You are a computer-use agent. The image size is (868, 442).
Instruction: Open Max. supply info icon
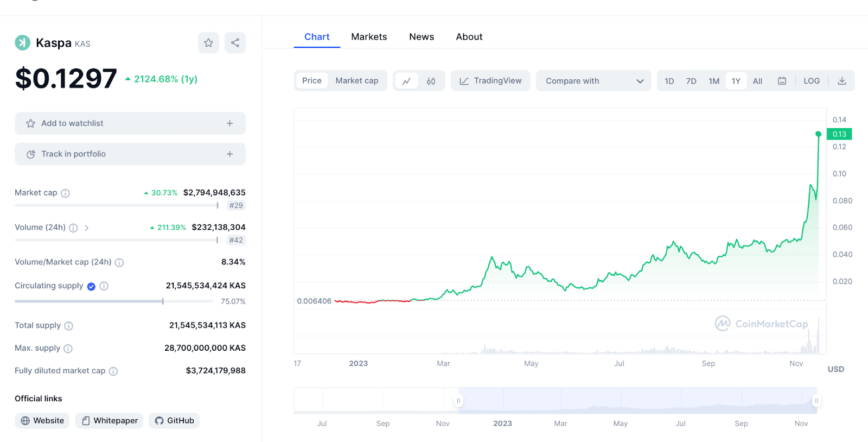68,349
